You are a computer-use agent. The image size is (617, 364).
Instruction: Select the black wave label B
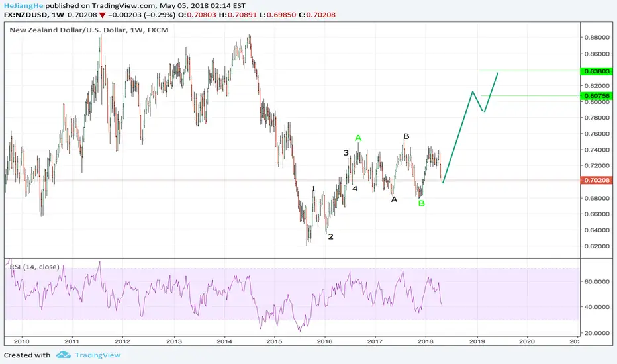(x=406, y=136)
